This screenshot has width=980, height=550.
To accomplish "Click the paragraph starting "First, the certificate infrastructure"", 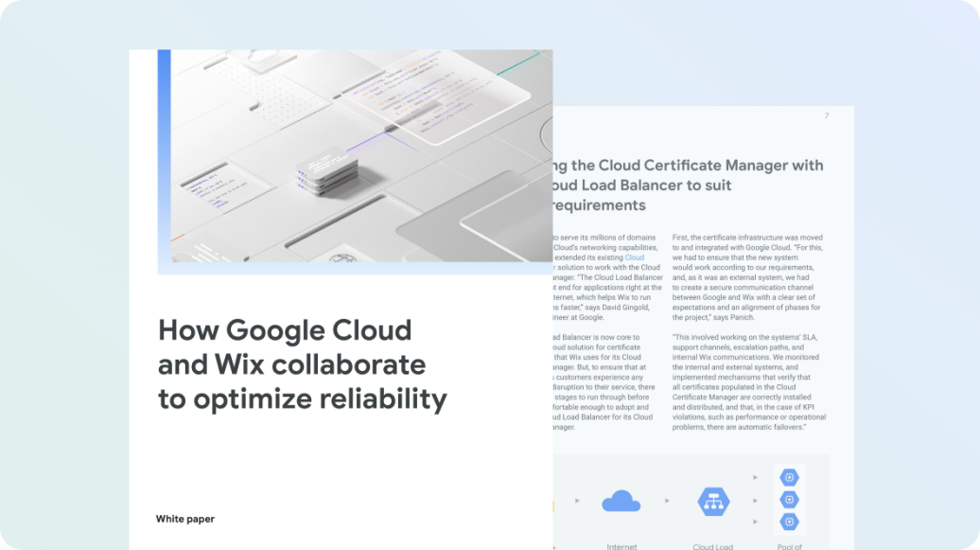I will [x=747, y=277].
